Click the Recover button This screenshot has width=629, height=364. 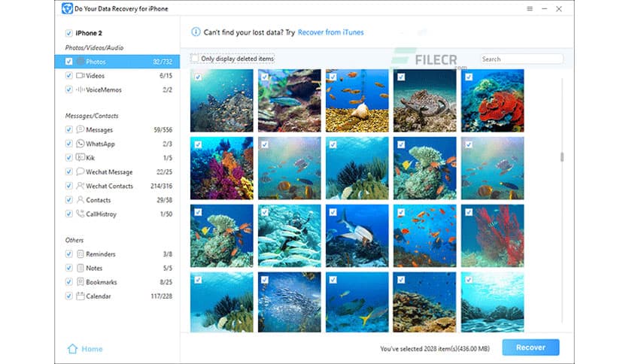530,347
